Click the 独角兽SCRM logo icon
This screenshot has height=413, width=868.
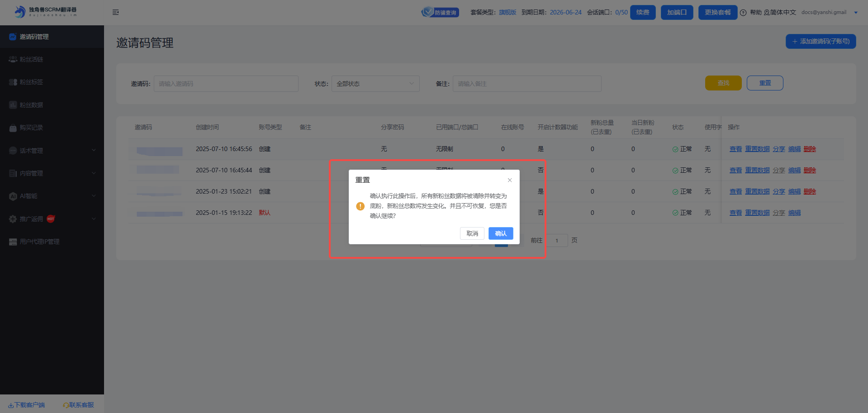click(x=19, y=12)
